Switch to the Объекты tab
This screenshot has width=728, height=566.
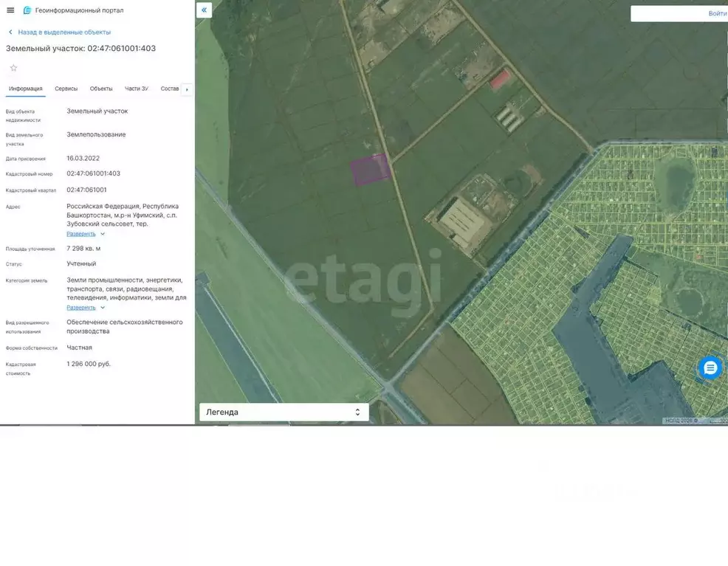click(x=101, y=89)
